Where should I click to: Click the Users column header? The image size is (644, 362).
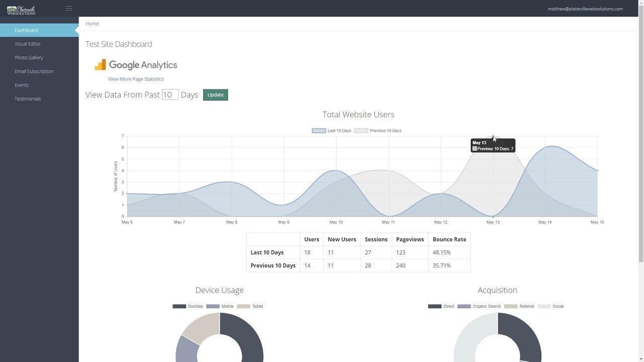click(x=311, y=239)
